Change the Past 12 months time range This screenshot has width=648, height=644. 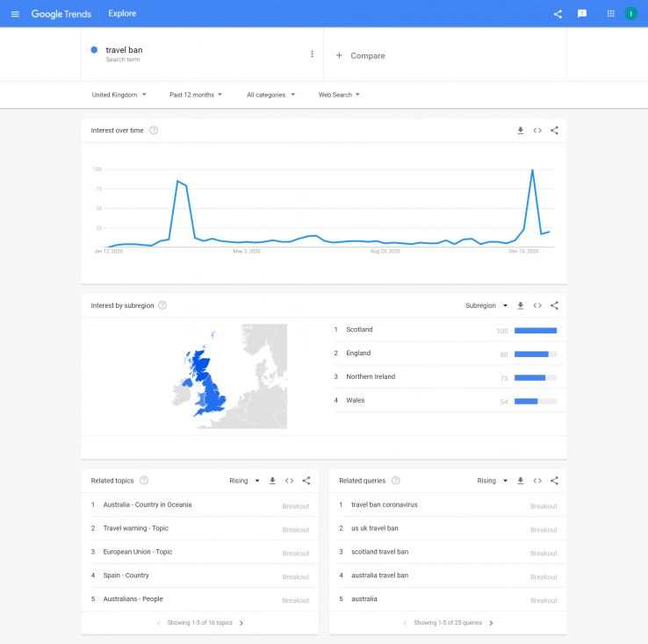[196, 95]
